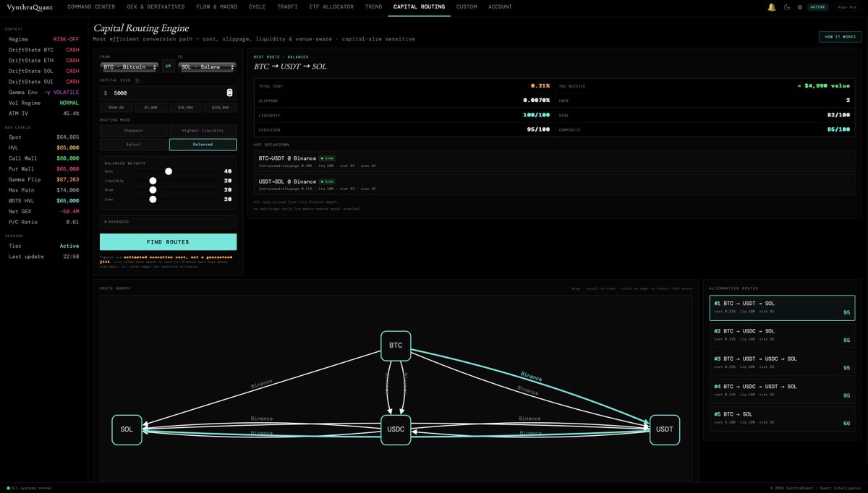Viewport: 868px width, 493px height.
Task: Open the ETF Allocator tab
Action: (x=333, y=7)
